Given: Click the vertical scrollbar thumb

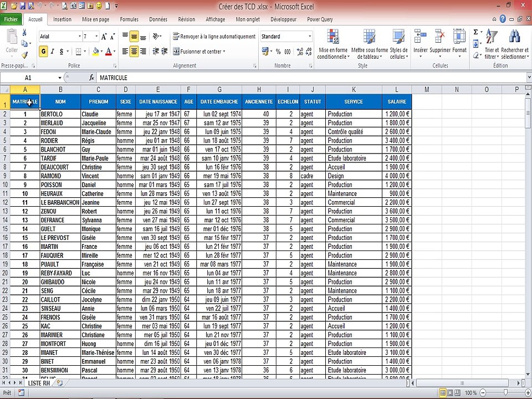Looking at the screenshot, I should pos(528,114).
